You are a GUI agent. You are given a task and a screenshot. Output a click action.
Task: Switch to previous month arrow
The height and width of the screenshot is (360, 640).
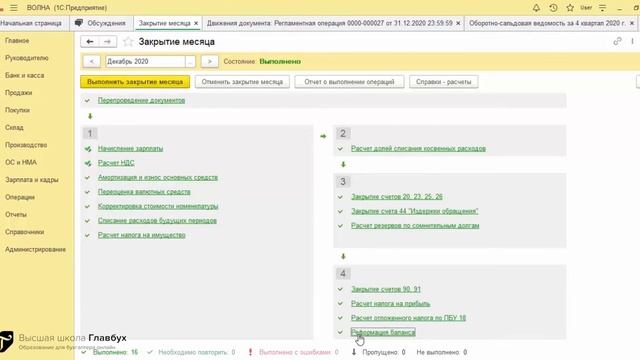tap(92, 62)
